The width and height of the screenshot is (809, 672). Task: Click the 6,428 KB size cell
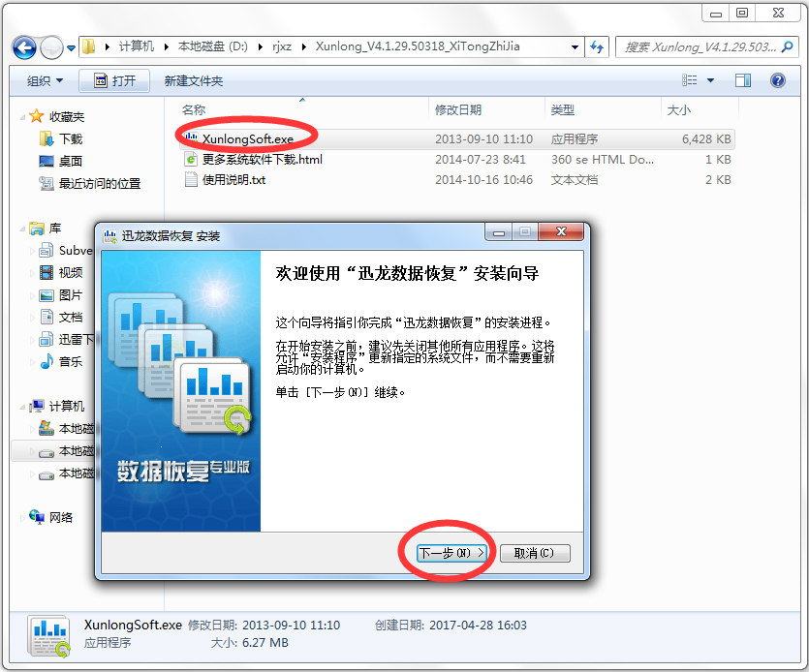coord(706,138)
